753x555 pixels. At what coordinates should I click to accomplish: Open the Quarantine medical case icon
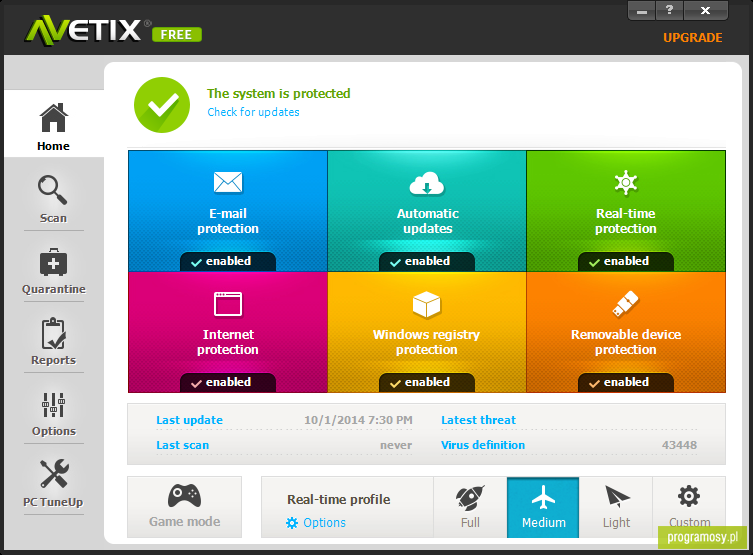(x=53, y=262)
